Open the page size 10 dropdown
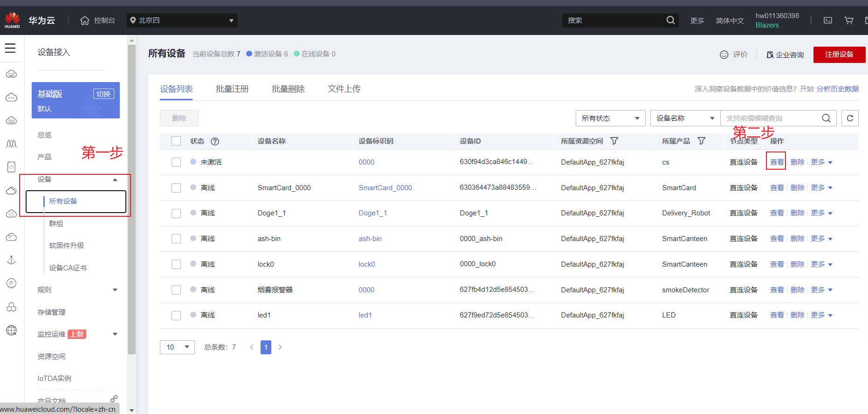 (x=177, y=347)
